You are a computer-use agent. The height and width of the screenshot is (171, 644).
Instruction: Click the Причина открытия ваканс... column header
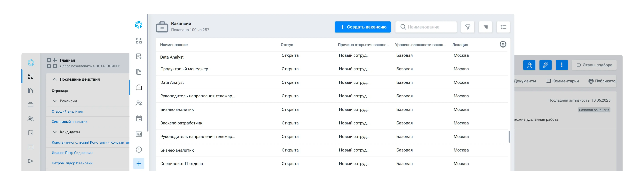(x=363, y=45)
